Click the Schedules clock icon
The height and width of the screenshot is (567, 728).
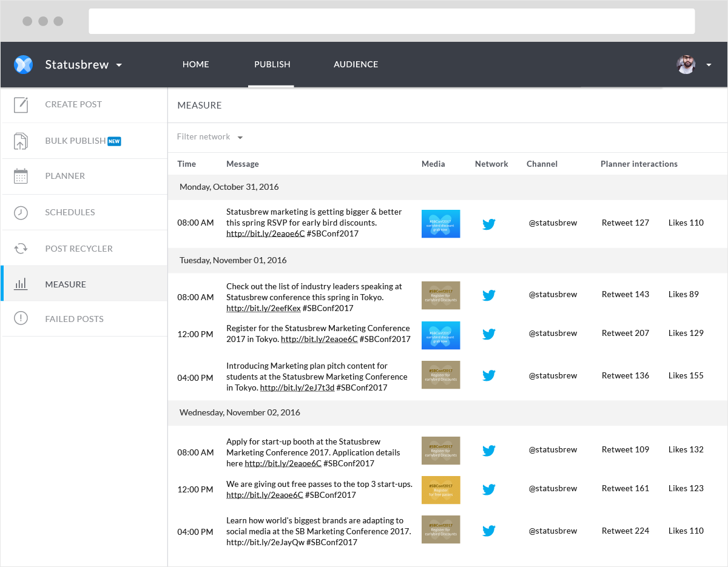(21, 212)
